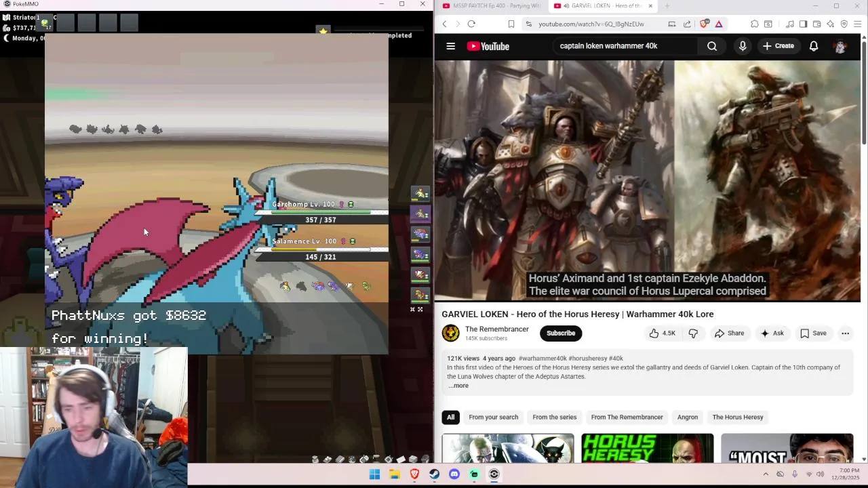Image resolution: width=868 pixels, height=488 pixels.
Task: Select the From The Remembrancer chip
Action: click(x=627, y=417)
